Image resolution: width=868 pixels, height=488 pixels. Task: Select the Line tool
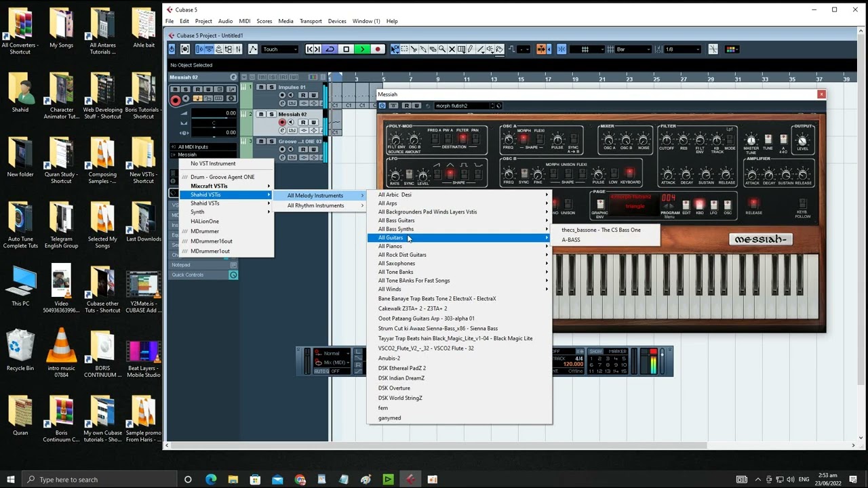tap(480, 49)
